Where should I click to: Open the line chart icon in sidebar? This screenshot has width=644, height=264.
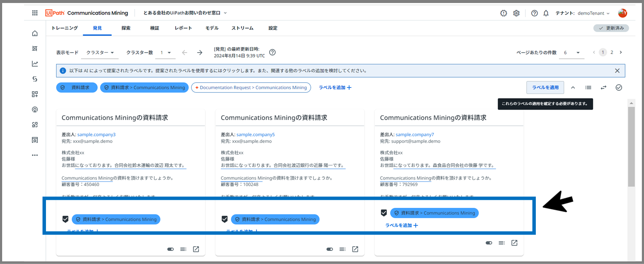pos(35,64)
